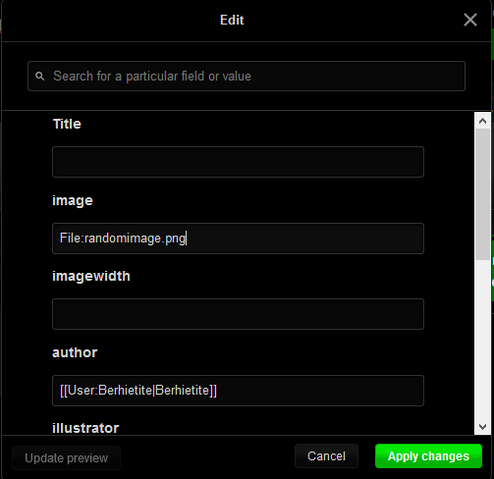Click the imagewidth label

click(x=91, y=276)
